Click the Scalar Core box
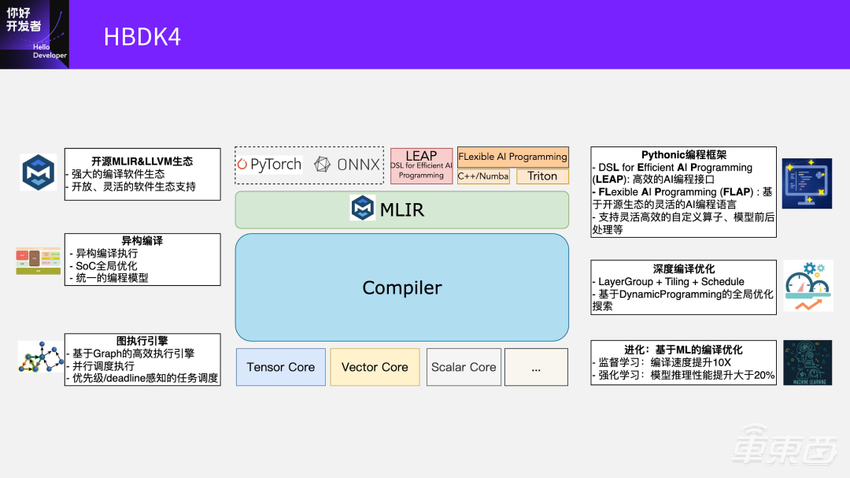Screen dimensions: 850x478 (463, 367)
